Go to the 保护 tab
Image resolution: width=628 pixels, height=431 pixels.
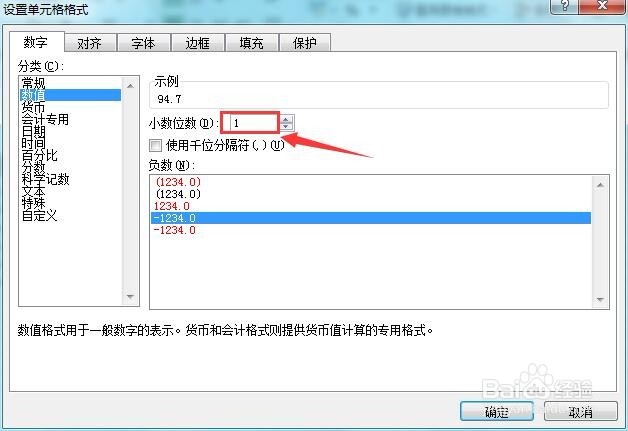305,43
